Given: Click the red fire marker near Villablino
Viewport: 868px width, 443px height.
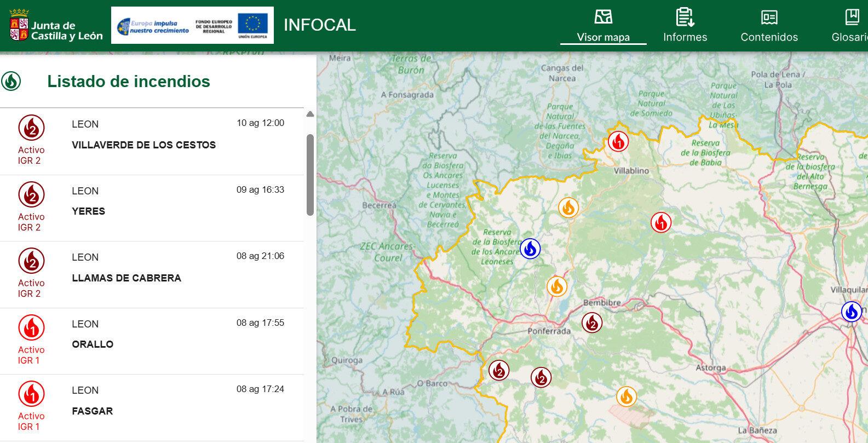Looking at the screenshot, I should pyautogui.click(x=618, y=142).
